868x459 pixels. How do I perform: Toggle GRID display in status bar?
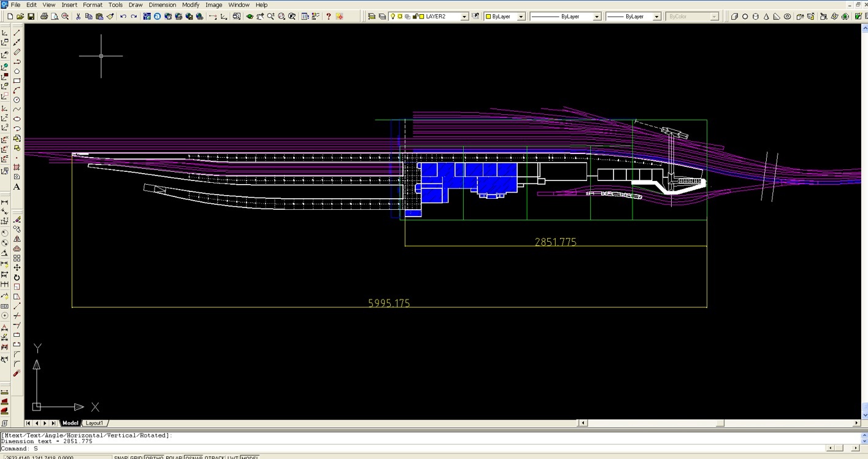136,457
